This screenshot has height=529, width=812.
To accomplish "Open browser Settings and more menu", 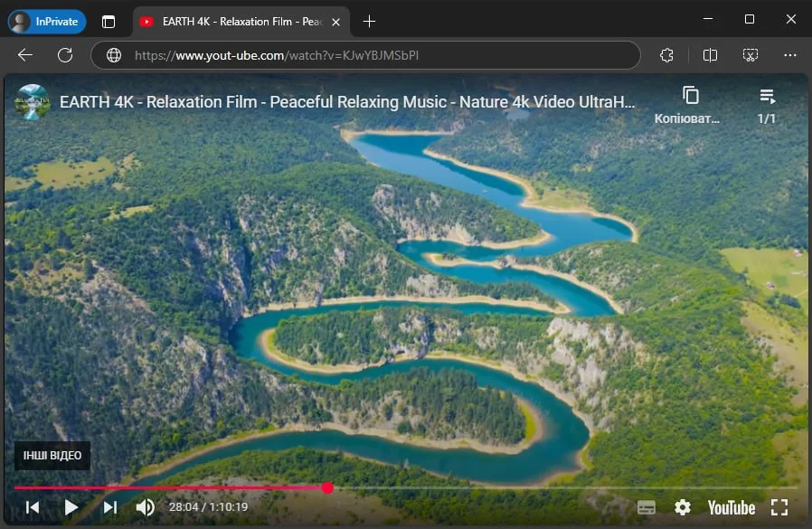I will point(789,55).
